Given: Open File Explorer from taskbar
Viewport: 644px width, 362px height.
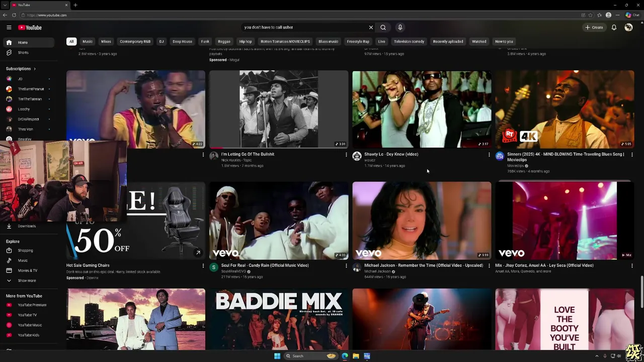Looking at the screenshot, I should tap(356, 356).
